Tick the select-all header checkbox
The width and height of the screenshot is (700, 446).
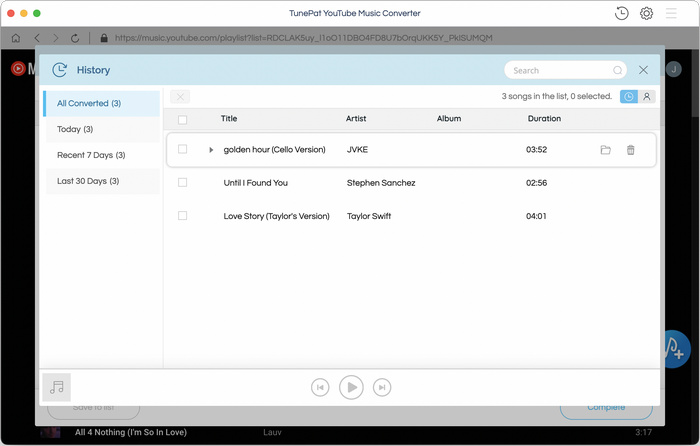pos(182,120)
